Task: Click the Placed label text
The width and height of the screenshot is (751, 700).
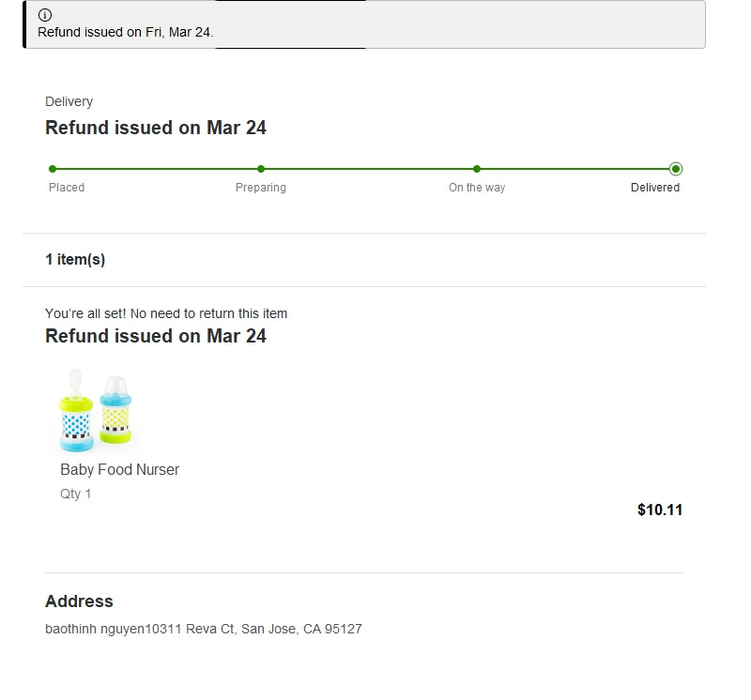Action: point(67,188)
